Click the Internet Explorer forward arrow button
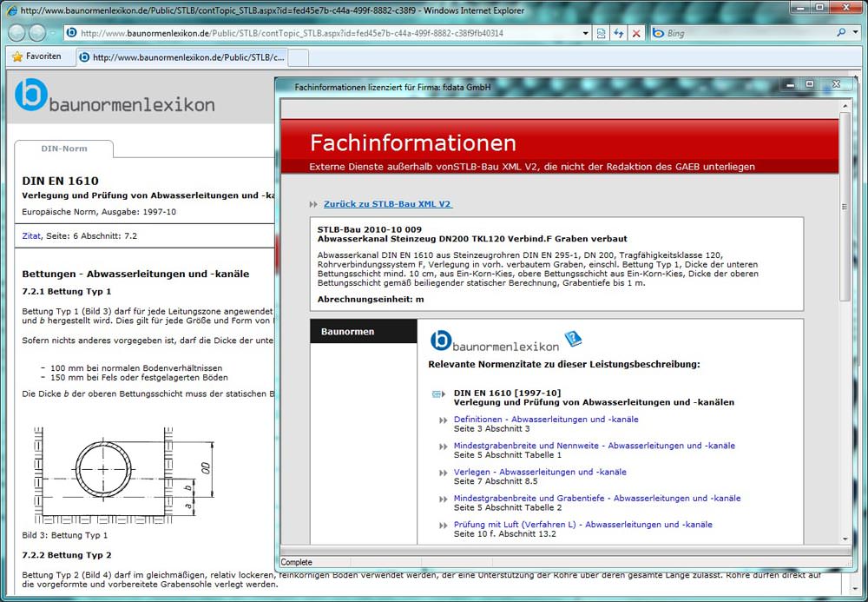This screenshot has width=868, height=602. [x=37, y=33]
